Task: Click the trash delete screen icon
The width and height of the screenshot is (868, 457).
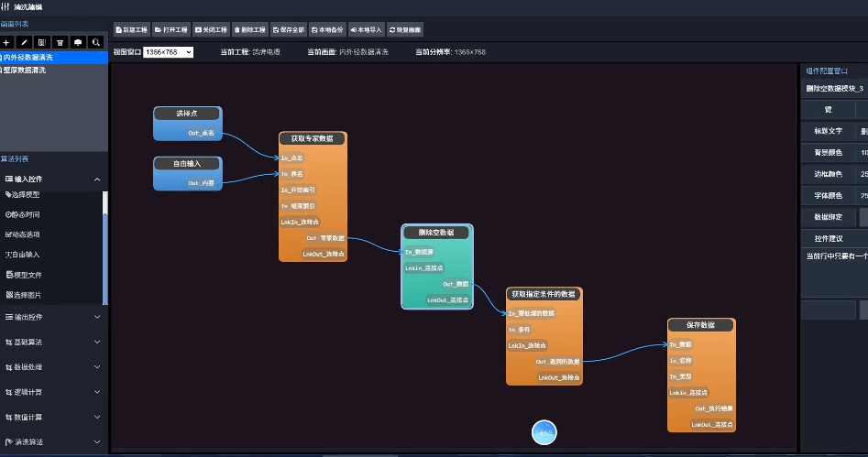Action: pos(60,42)
